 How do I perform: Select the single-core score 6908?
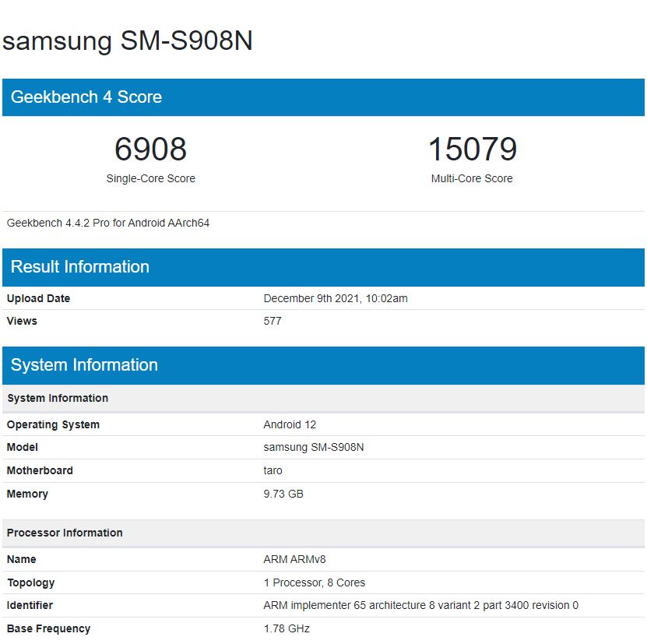[150, 149]
